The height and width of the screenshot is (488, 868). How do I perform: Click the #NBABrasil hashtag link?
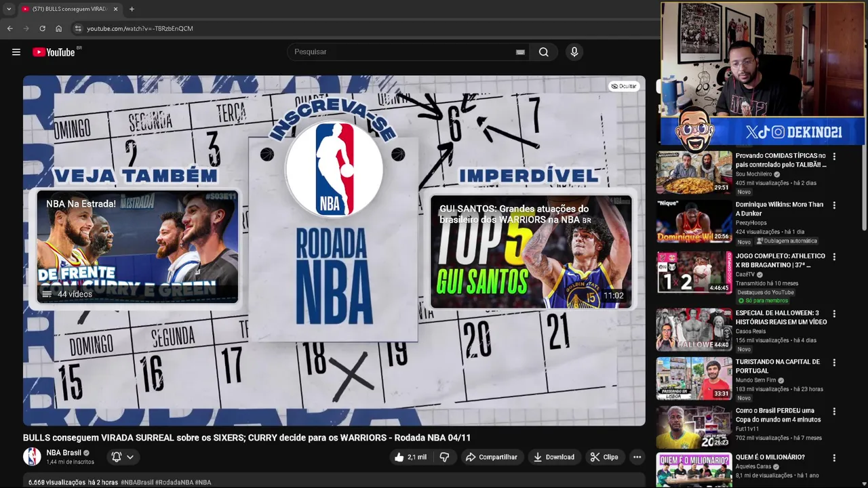pos(137,483)
